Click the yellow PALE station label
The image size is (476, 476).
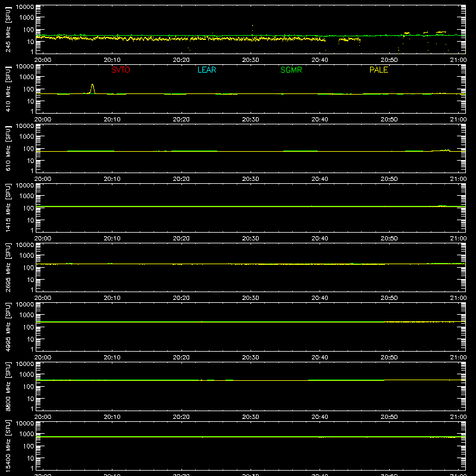378,70
